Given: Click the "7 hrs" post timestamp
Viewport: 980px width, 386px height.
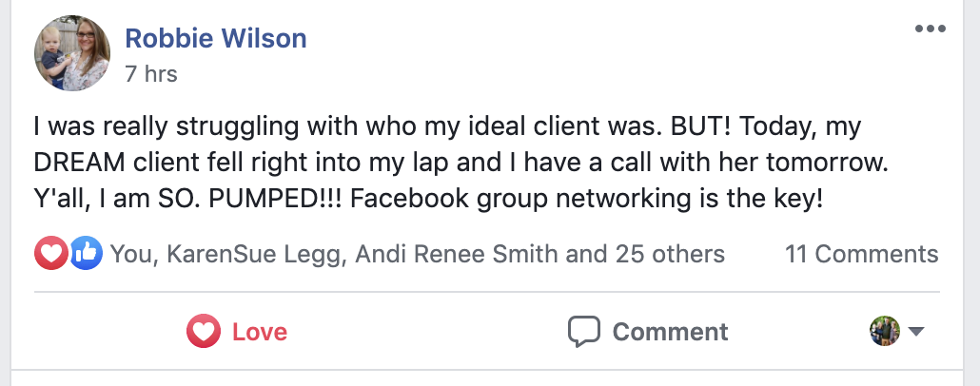Looking at the screenshot, I should 150,73.
